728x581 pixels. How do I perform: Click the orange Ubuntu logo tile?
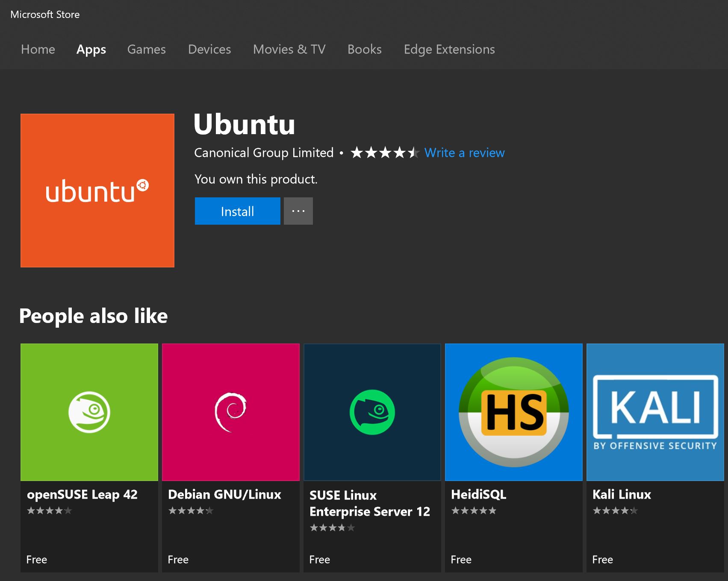[x=97, y=190]
